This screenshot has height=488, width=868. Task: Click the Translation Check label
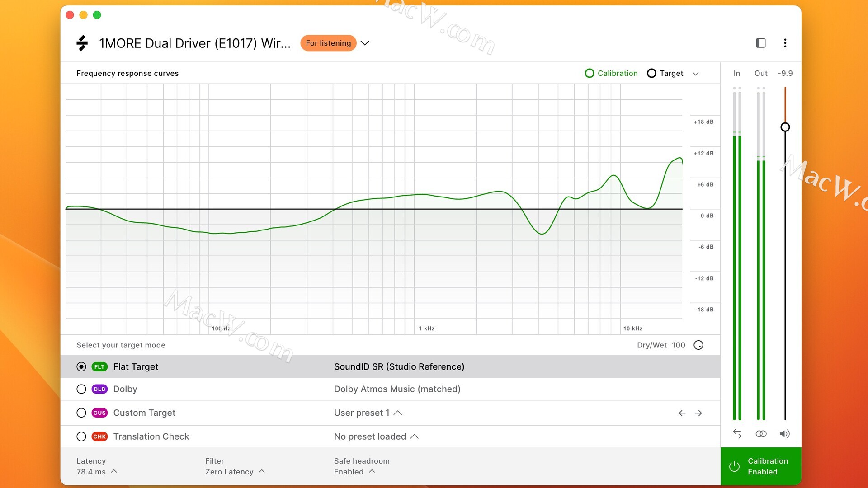[x=151, y=436]
